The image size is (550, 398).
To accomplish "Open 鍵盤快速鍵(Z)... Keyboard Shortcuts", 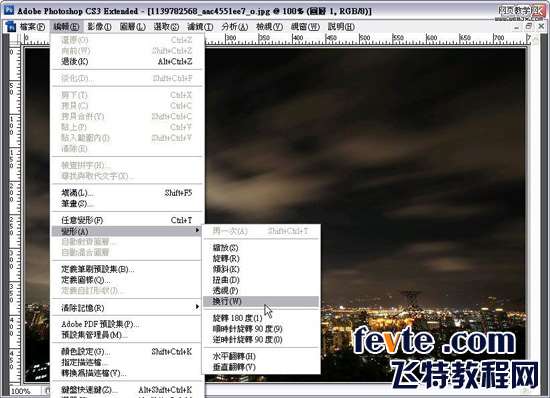I will click(x=127, y=390).
